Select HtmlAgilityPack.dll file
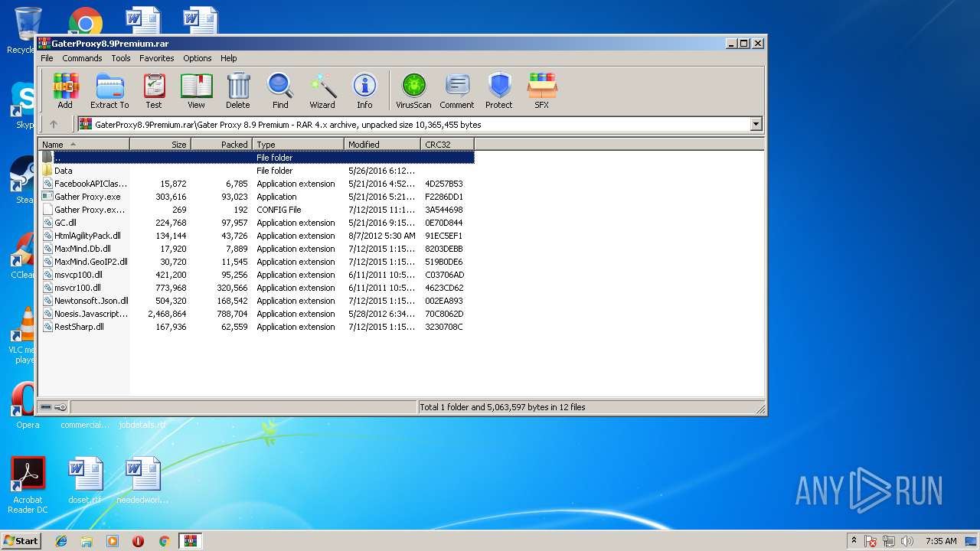Screen dimensions: 980x551 [256, 236]
